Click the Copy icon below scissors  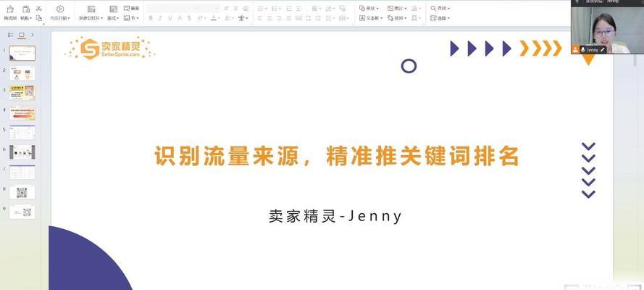click(39, 18)
